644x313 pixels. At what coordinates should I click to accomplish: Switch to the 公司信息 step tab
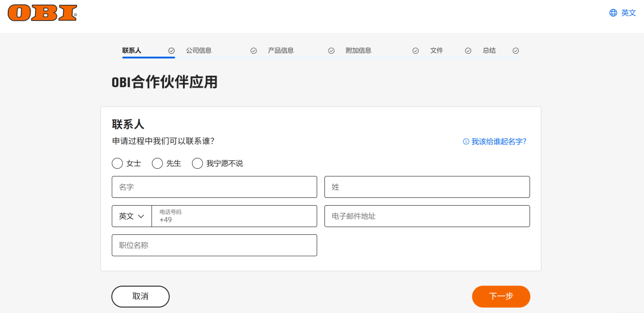click(199, 51)
